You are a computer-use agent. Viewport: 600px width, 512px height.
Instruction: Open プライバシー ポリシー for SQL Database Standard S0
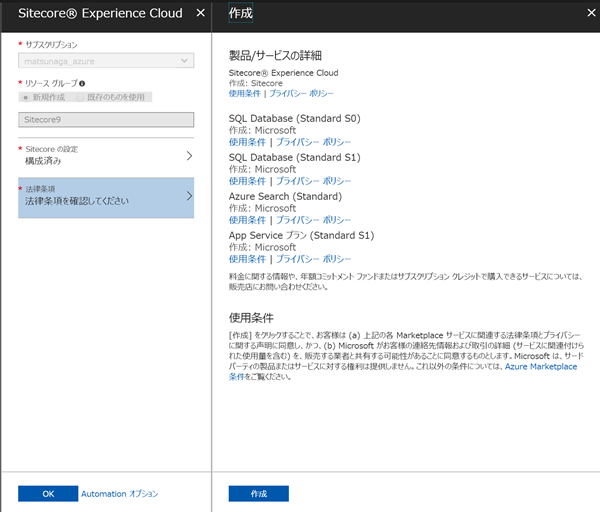point(313,142)
